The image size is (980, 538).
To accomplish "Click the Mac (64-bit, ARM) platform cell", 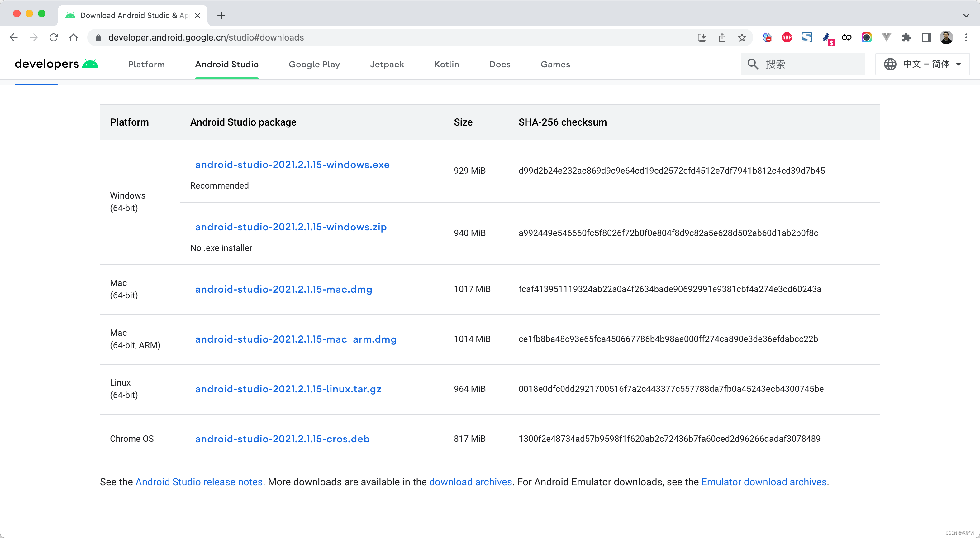I will click(x=135, y=339).
